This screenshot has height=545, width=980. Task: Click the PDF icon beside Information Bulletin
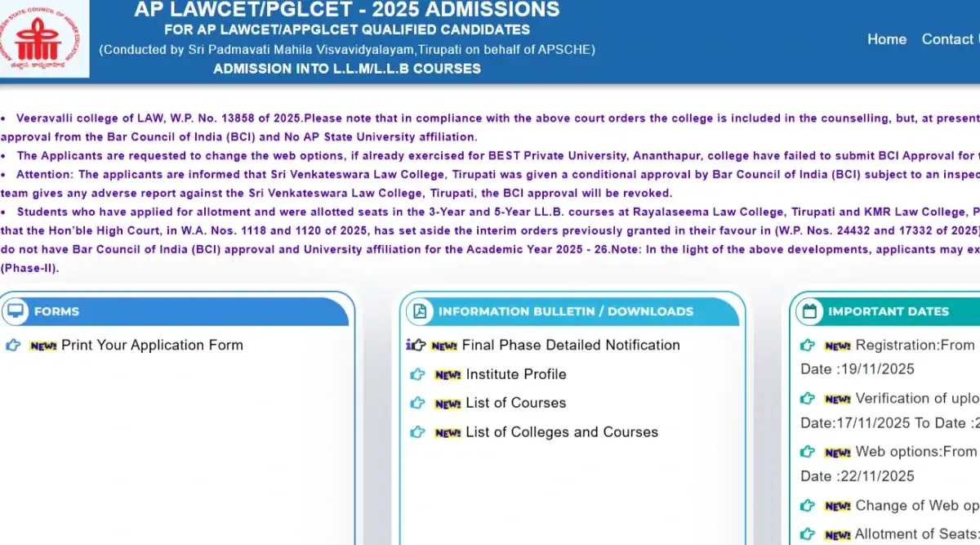point(420,311)
